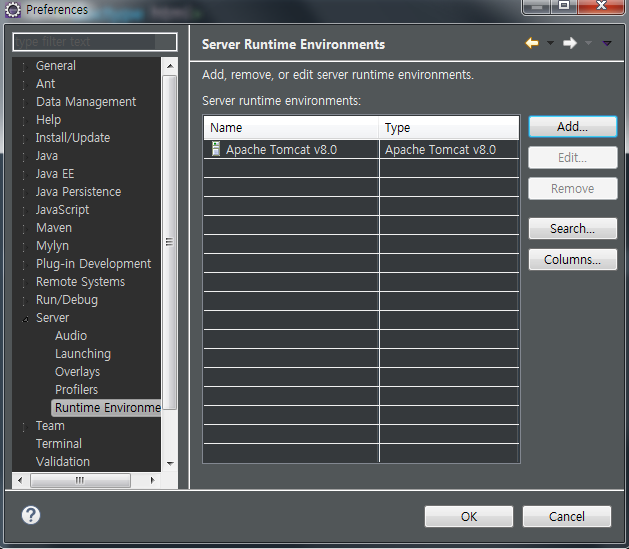Expand the Team tree node
Viewport: 629px width, 549px height.
tap(25, 427)
